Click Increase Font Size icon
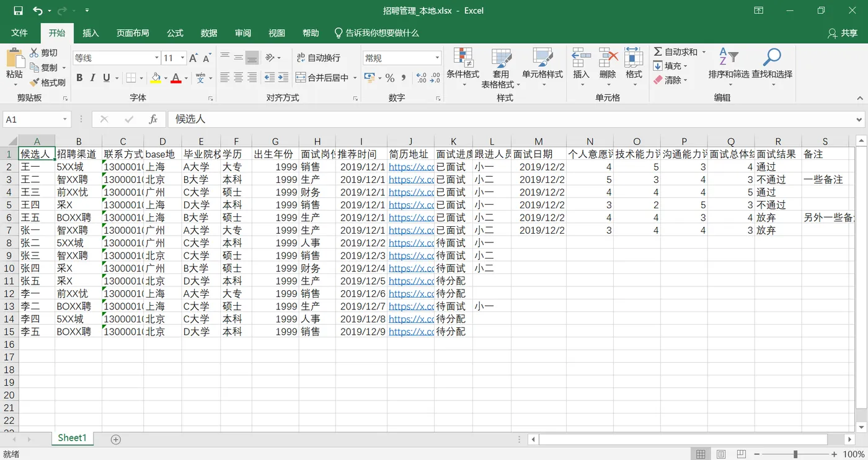 coord(193,58)
